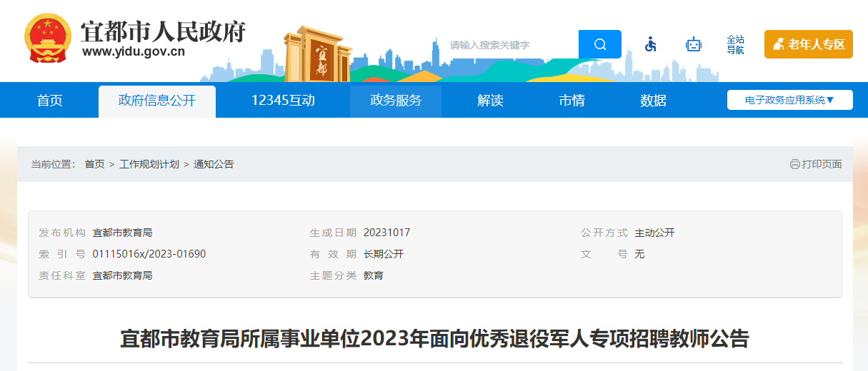Switch to the 政务服务 tab

(396, 101)
